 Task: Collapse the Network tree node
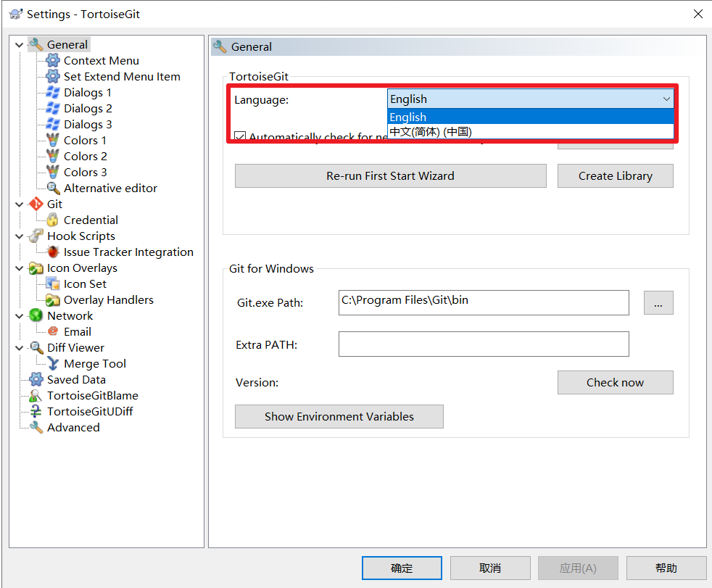19,316
